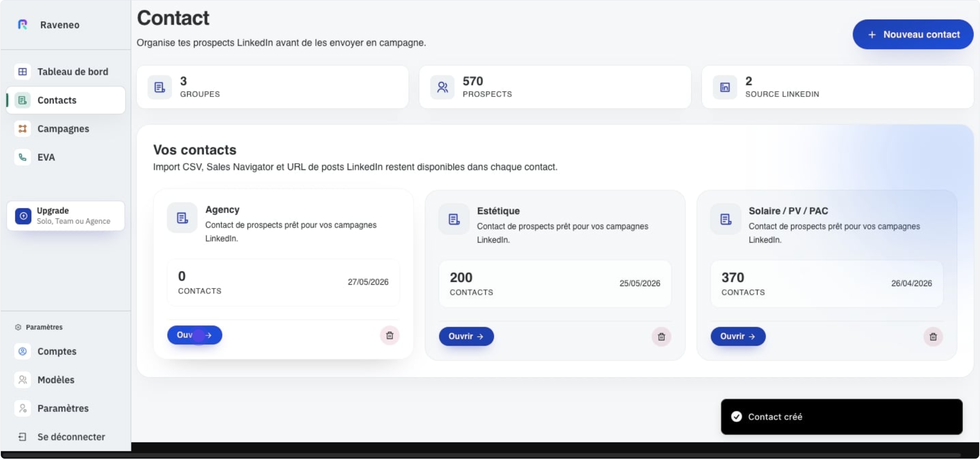Click the Vos contacts heading

click(x=195, y=150)
